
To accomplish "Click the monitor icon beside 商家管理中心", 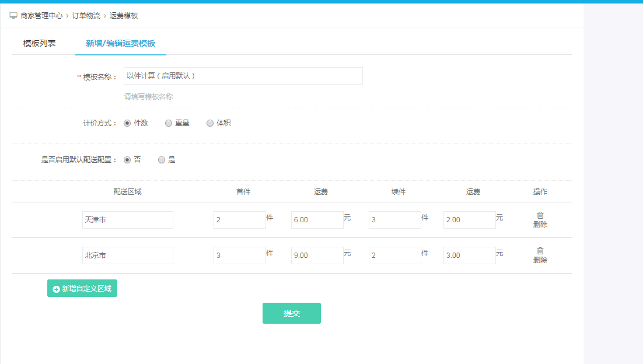I will pyautogui.click(x=13, y=16).
